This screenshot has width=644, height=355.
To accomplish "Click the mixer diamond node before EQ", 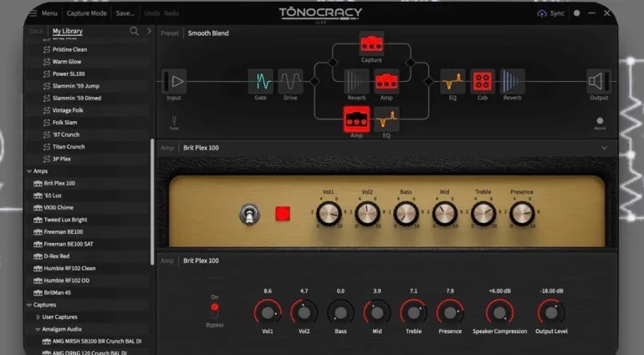I will (428, 81).
